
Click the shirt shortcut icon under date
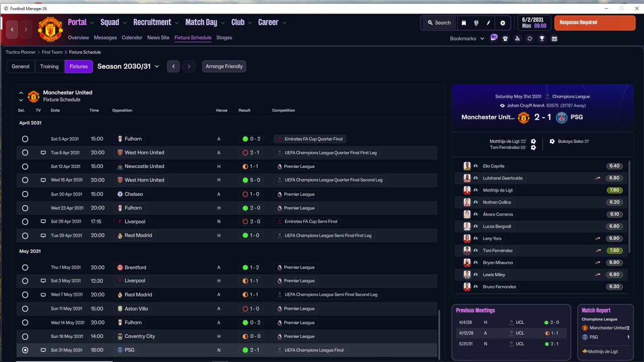pos(505,39)
